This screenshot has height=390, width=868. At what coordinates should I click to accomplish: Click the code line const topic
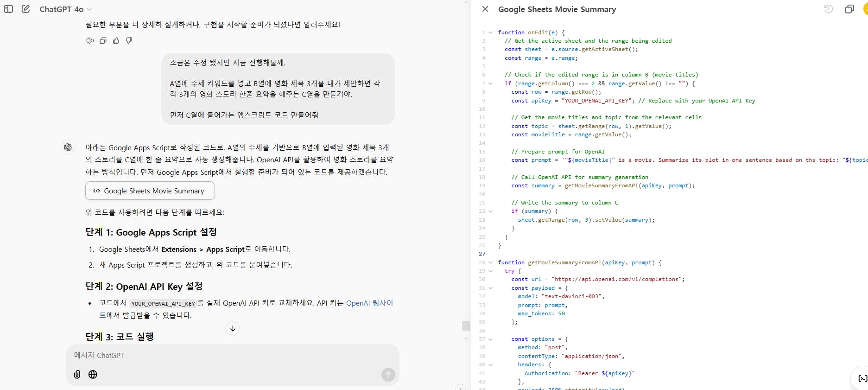click(x=591, y=126)
